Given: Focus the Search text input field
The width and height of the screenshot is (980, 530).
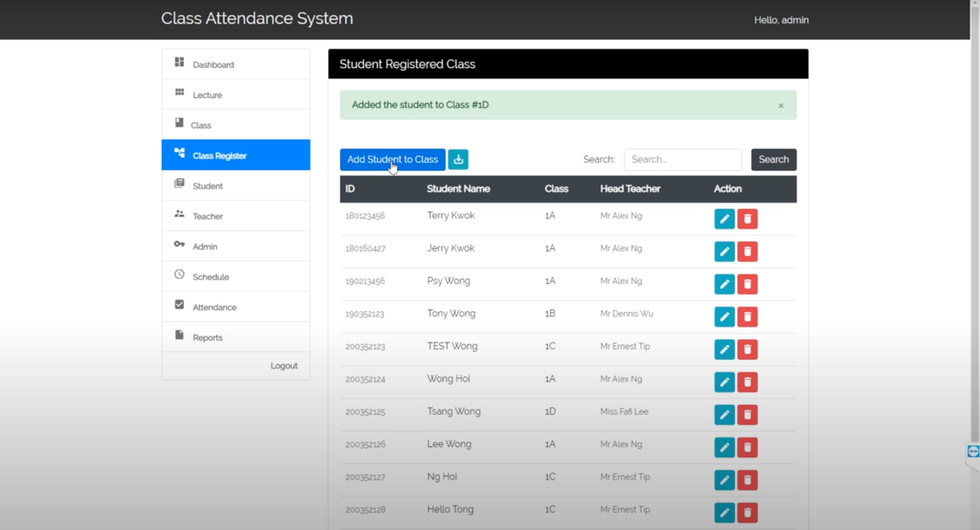Looking at the screenshot, I should [682, 159].
